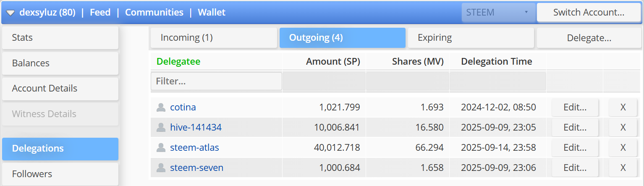
Task: Sort by Delegatee column header
Action: 178,62
